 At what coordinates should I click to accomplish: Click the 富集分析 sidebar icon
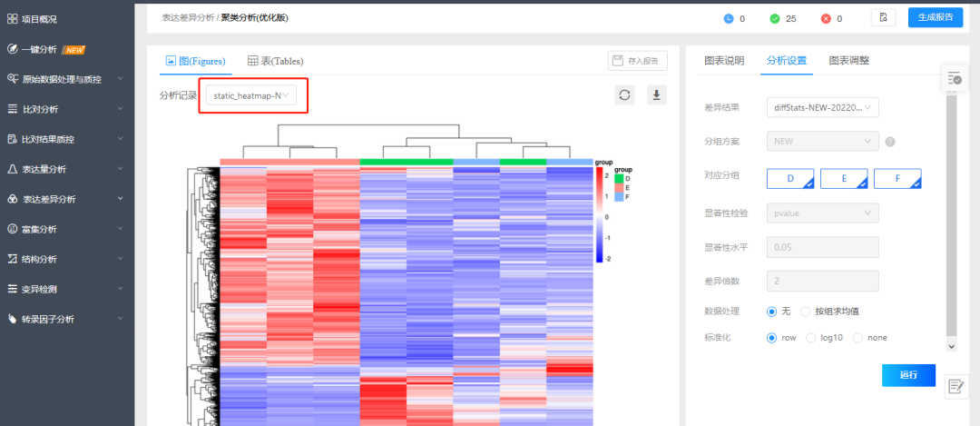(12, 229)
